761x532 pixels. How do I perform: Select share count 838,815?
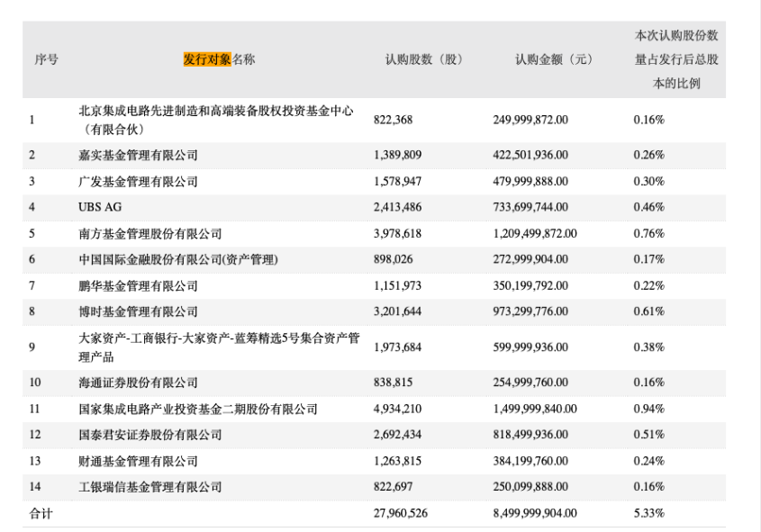click(x=394, y=383)
